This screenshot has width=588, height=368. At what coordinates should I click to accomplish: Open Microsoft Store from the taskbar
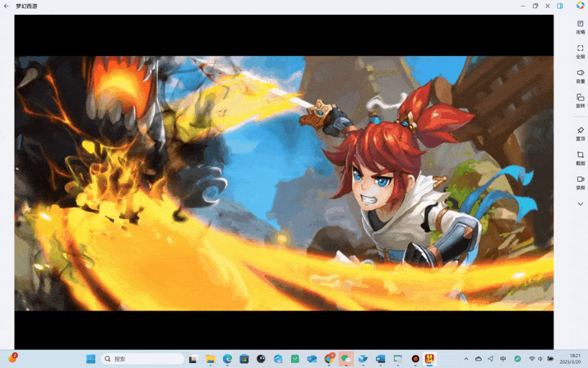point(244,359)
